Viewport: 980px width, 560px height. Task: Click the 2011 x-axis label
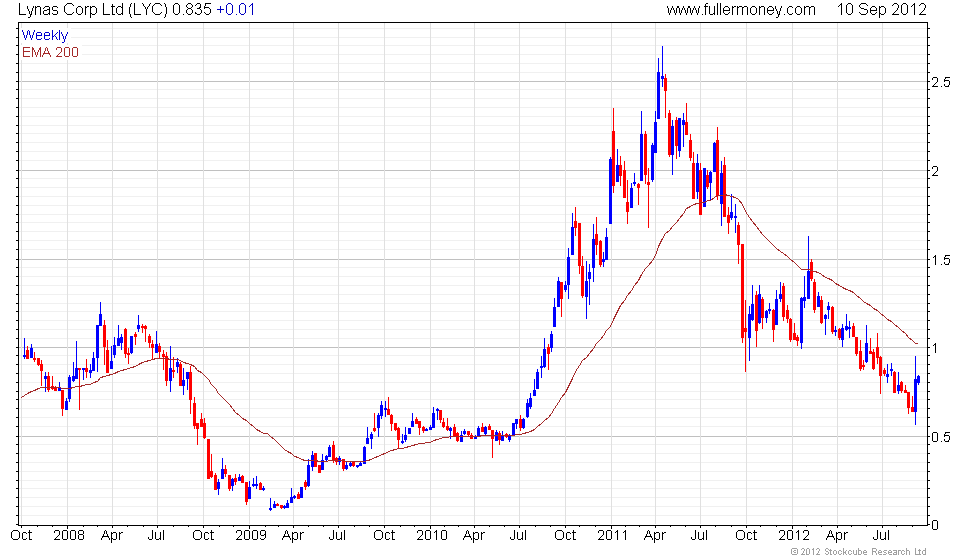[x=612, y=536]
